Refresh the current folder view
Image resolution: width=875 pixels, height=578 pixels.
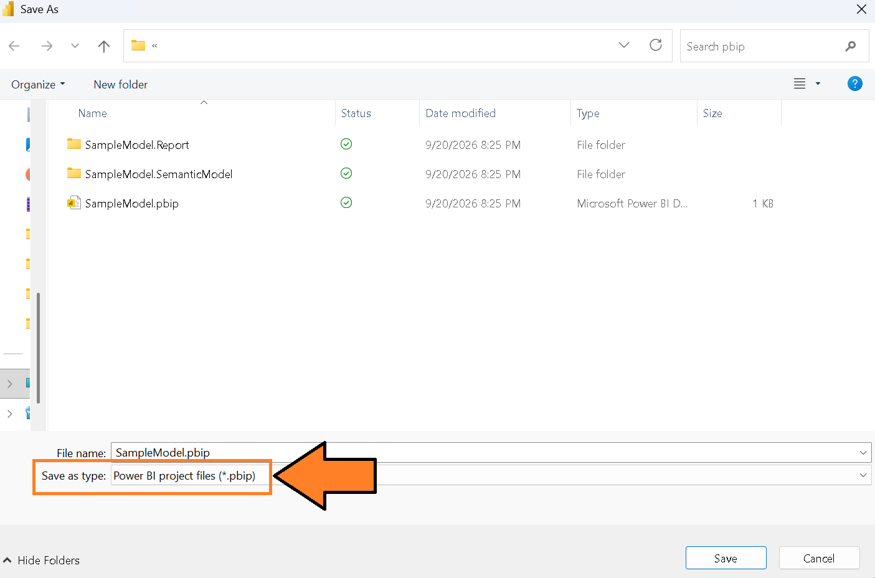656,45
